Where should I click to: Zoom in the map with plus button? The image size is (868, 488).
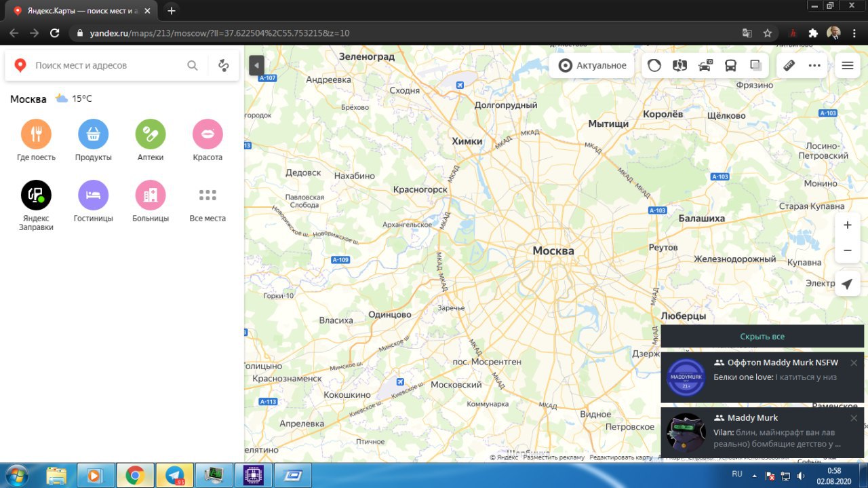[847, 225]
